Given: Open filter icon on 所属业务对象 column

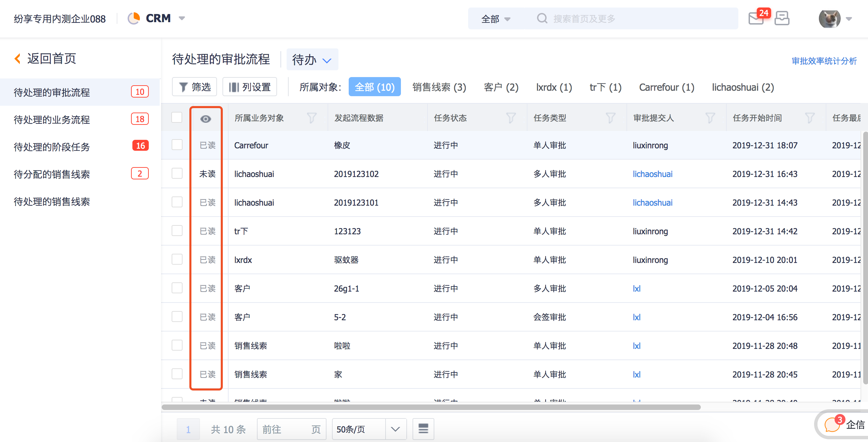Looking at the screenshot, I should pyautogui.click(x=311, y=118).
